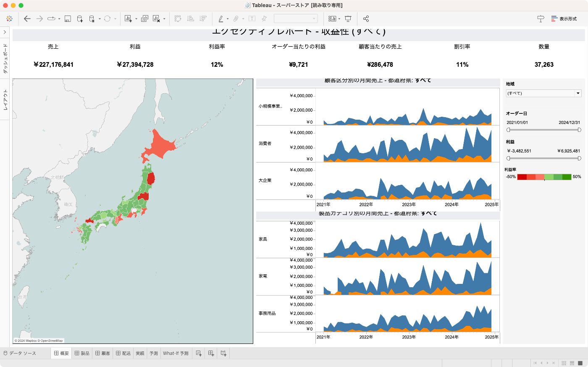
Task: Click the Presentation mode icon
Action: (x=348, y=18)
